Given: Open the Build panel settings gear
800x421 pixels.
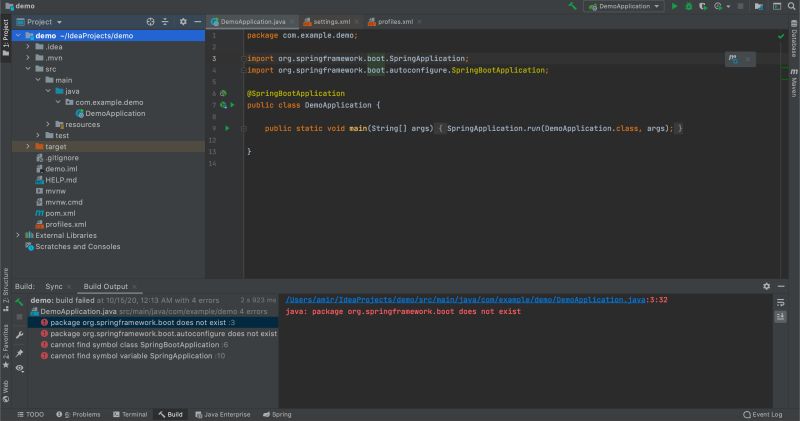Looking at the screenshot, I should pyautogui.click(x=766, y=286).
